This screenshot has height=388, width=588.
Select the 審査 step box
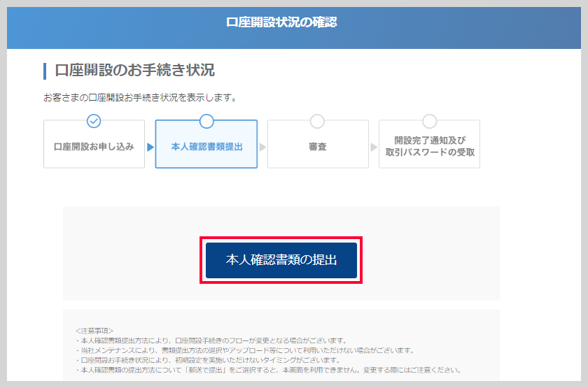point(318,144)
